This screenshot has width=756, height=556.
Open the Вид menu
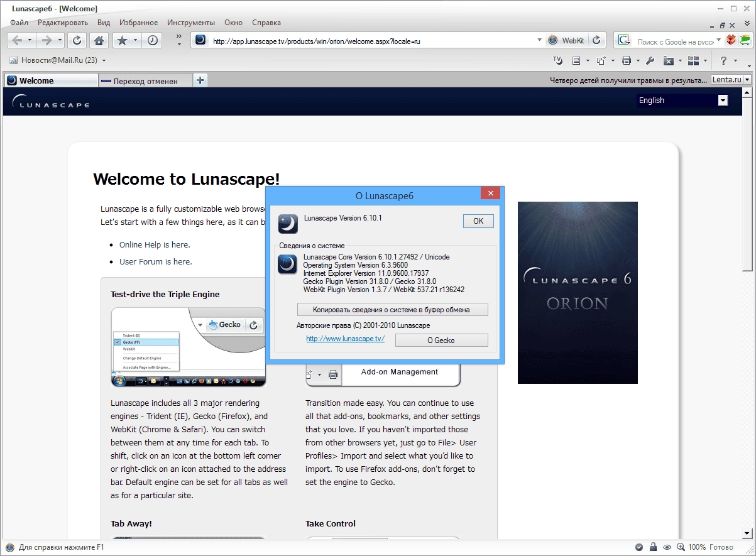104,23
